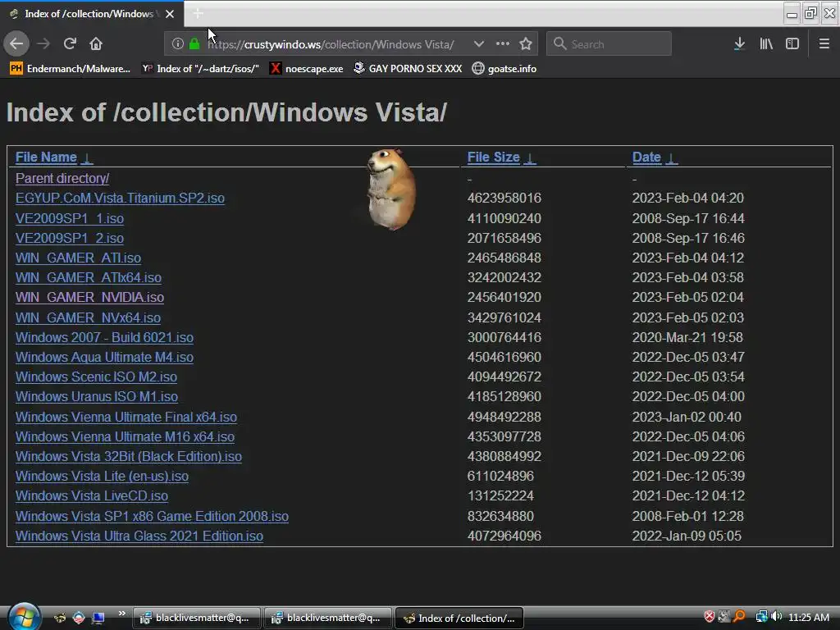The width and height of the screenshot is (840, 630).
Task: Click the 11:25 AM clock
Action: click(809, 618)
